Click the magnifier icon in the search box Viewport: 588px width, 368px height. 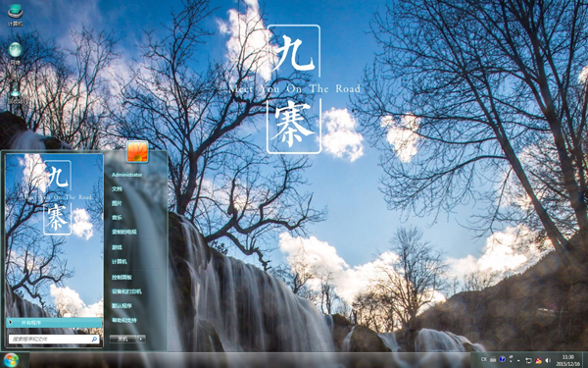tap(94, 339)
